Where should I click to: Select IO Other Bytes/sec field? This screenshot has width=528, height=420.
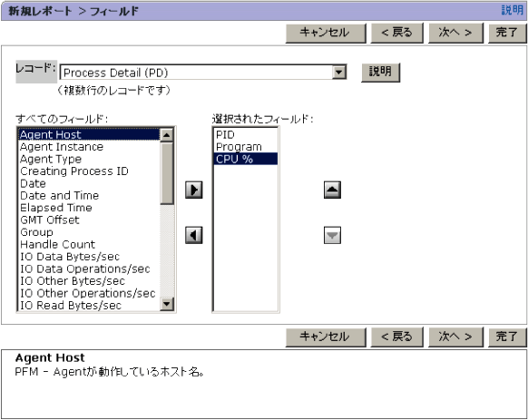tap(89, 281)
